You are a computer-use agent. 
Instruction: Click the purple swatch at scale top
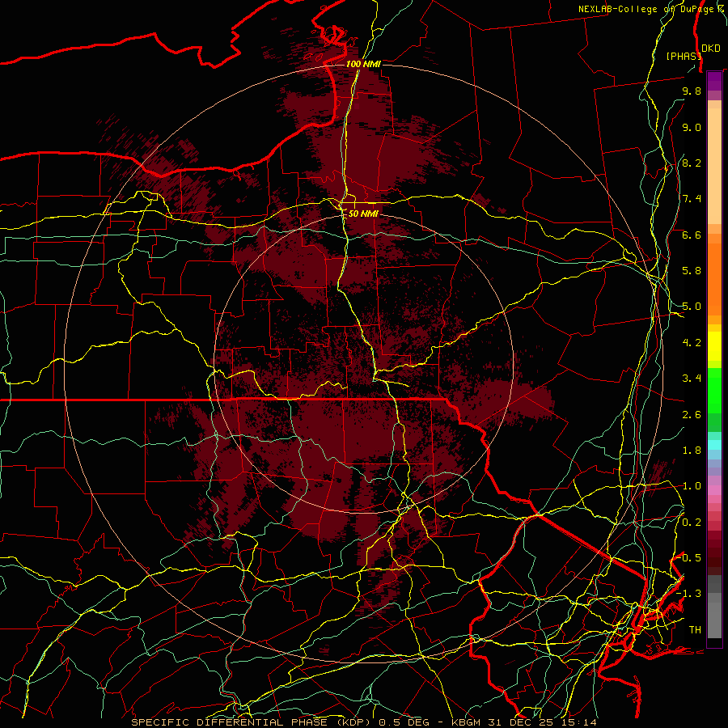(x=714, y=81)
